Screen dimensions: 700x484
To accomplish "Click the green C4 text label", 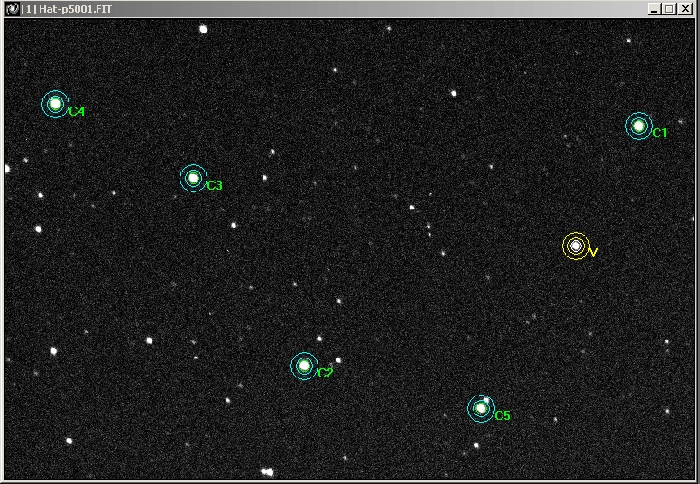I will coord(77,112).
